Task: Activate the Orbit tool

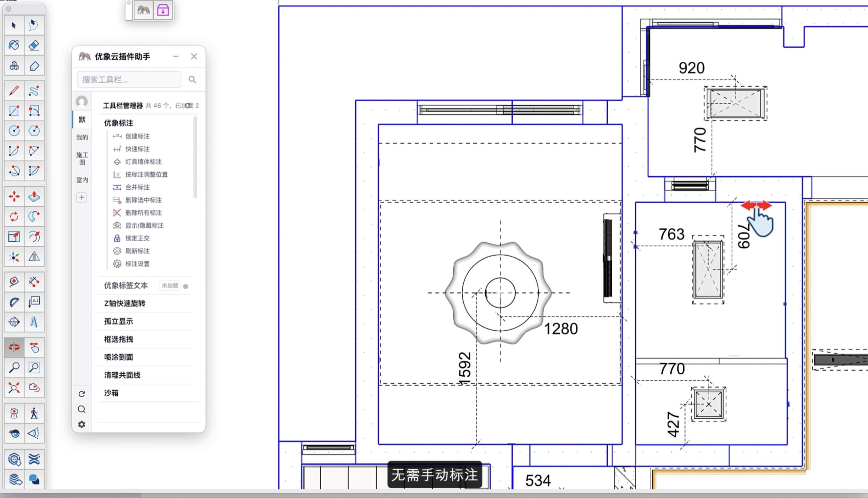Action: point(14,348)
